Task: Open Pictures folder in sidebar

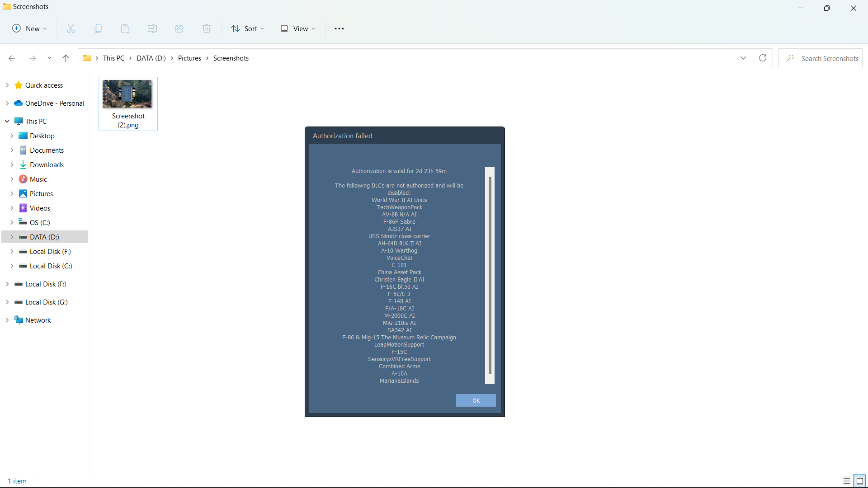Action: click(x=41, y=194)
